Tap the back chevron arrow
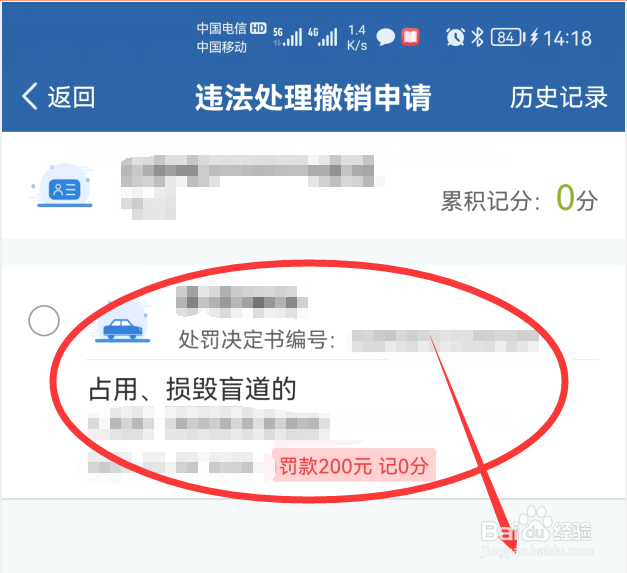The height and width of the screenshot is (573, 627). 30,96
